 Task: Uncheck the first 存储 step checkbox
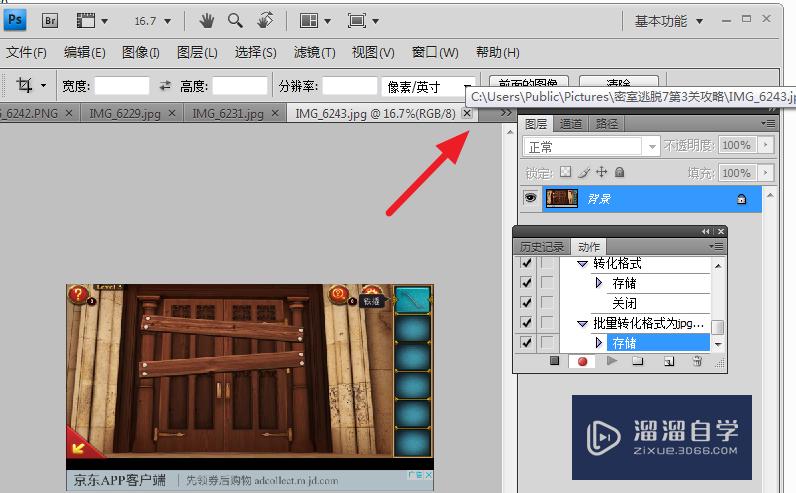[x=526, y=282]
